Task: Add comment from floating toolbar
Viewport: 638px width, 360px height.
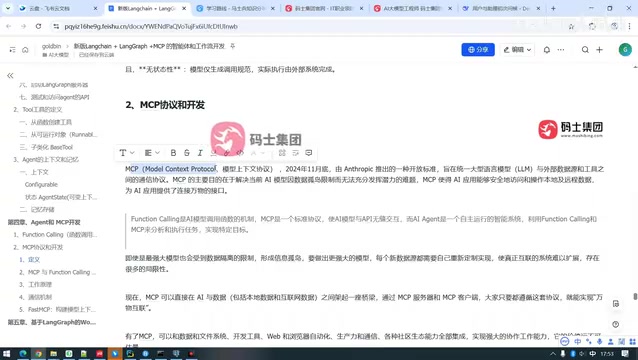Action: [x=309, y=153]
